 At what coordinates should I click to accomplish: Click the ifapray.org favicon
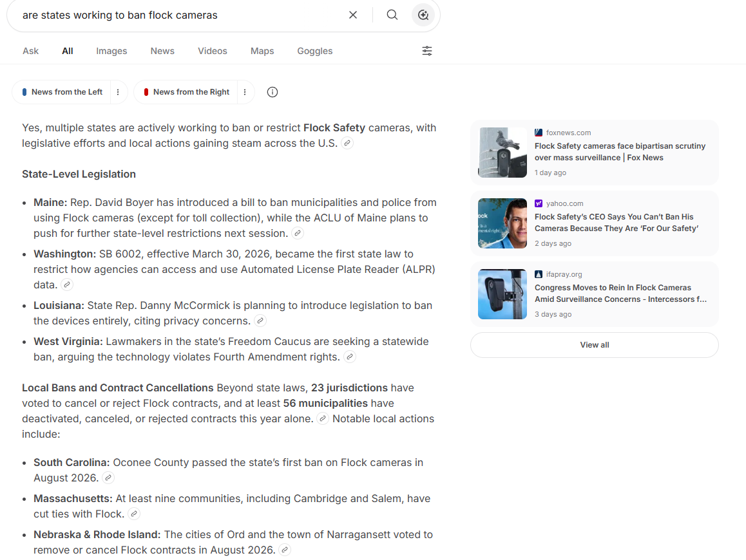click(x=539, y=274)
